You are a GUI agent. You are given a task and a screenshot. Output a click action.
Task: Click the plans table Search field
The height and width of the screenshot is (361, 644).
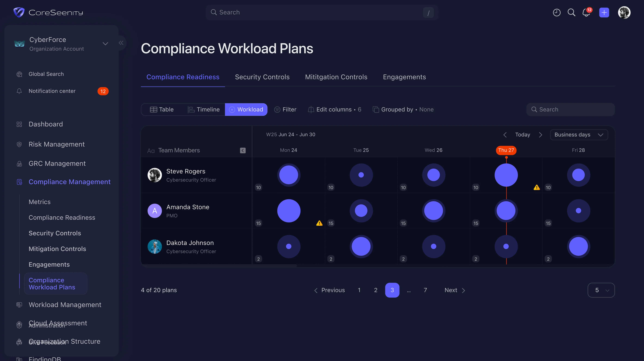pyautogui.click(x=570, y=109)
